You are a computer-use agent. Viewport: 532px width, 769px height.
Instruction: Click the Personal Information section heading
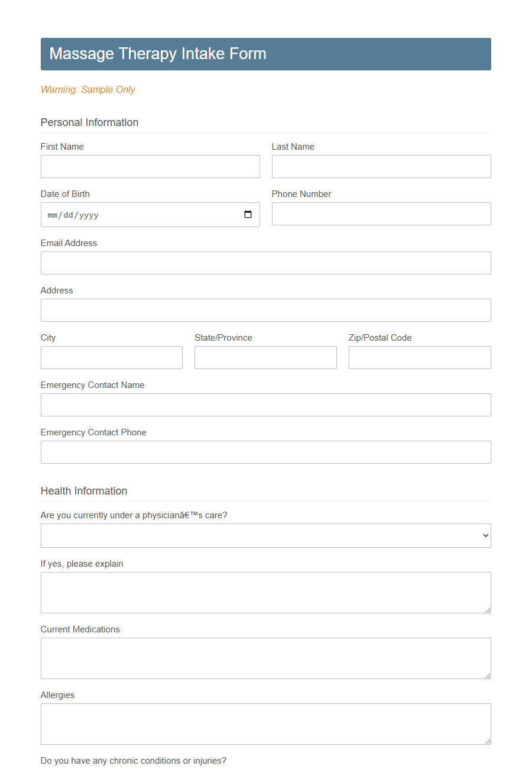89,122
